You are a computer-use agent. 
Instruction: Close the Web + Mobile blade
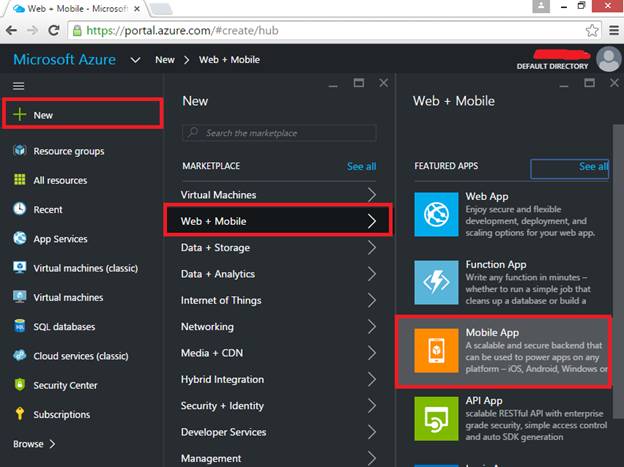tap(614, 83)
